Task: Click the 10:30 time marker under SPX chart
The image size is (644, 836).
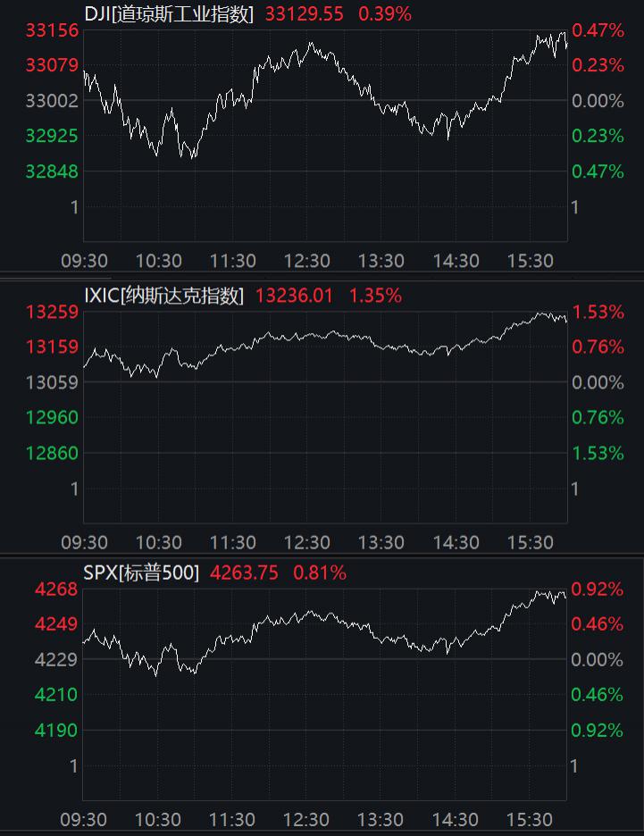Action: [x=159, y=820]
